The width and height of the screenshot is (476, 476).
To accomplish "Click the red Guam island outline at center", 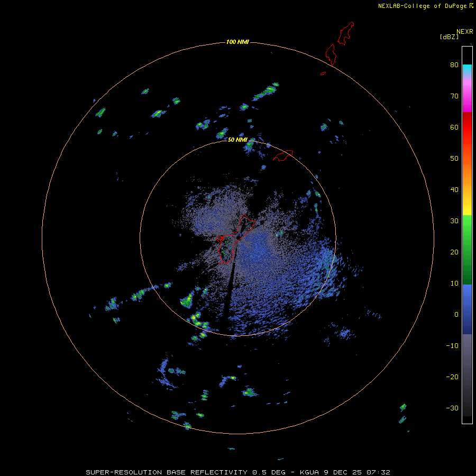I will coord(236,238).
